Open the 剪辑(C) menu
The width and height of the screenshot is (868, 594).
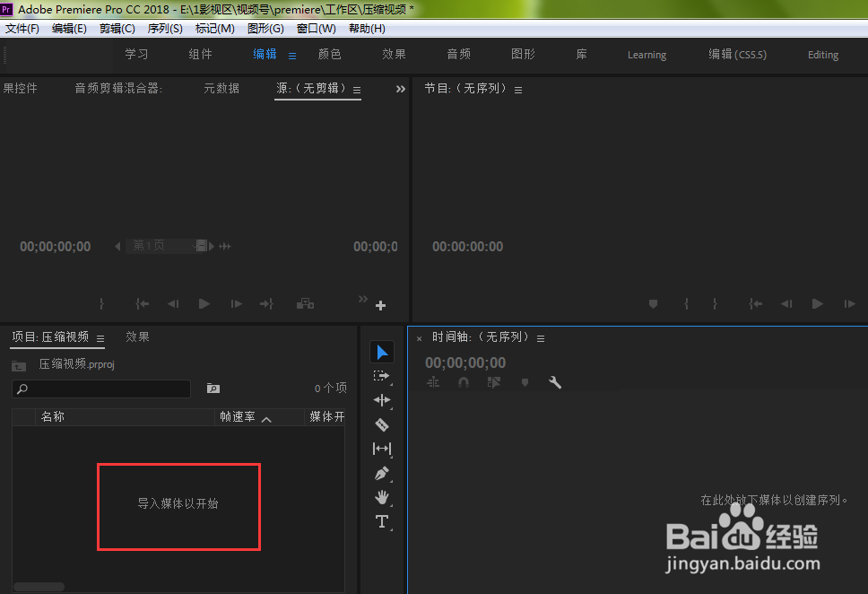[x=117, y=28]
